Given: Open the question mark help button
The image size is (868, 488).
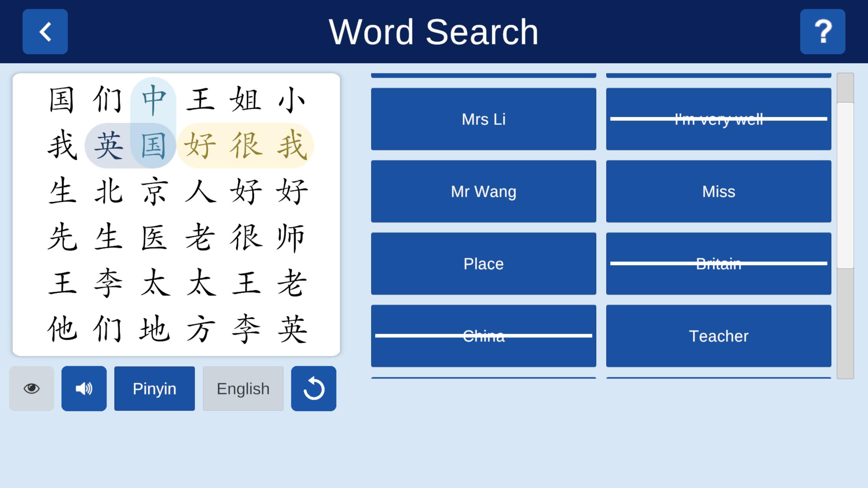Looking at the screenshot, I should 822,31.
